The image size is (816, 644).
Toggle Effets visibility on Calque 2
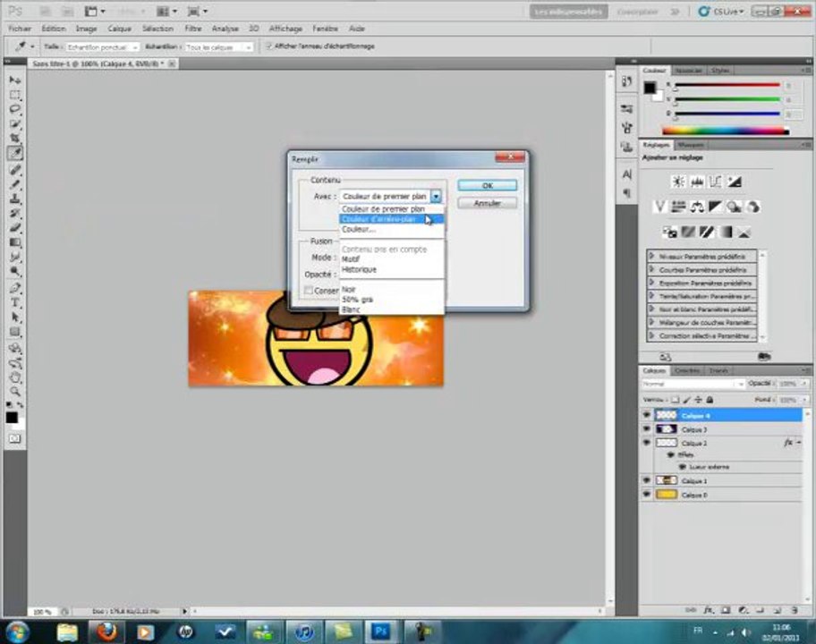[x=671, y=455]
